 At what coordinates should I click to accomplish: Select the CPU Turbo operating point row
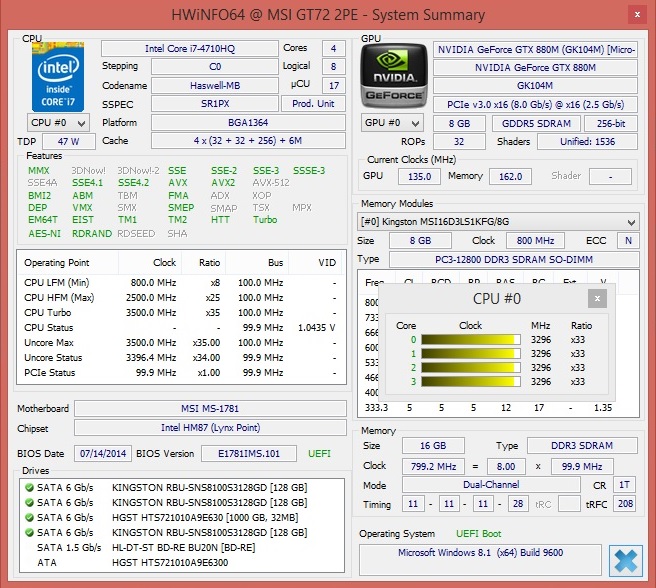click(x=182, y=313)
